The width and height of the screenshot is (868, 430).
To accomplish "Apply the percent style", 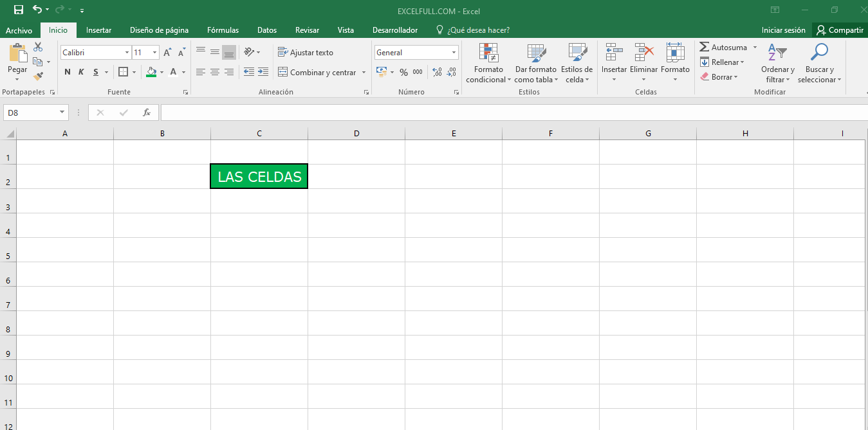I will click(403, 72).
